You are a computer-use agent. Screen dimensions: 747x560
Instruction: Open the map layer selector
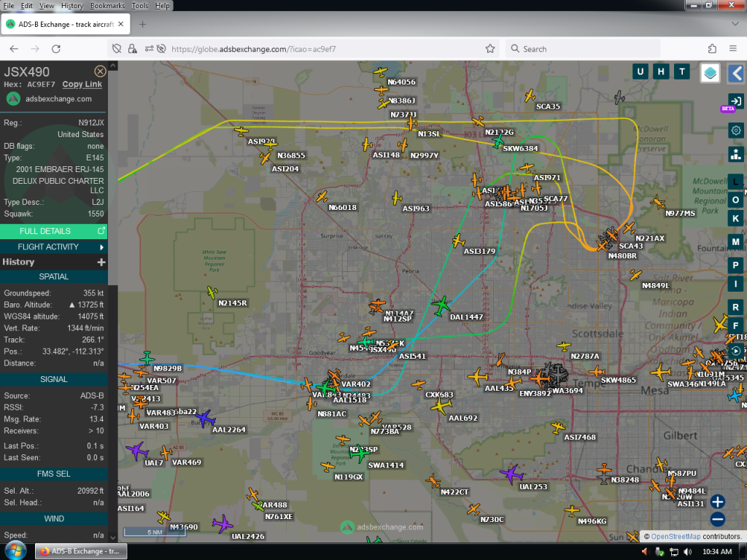[710, 73]
